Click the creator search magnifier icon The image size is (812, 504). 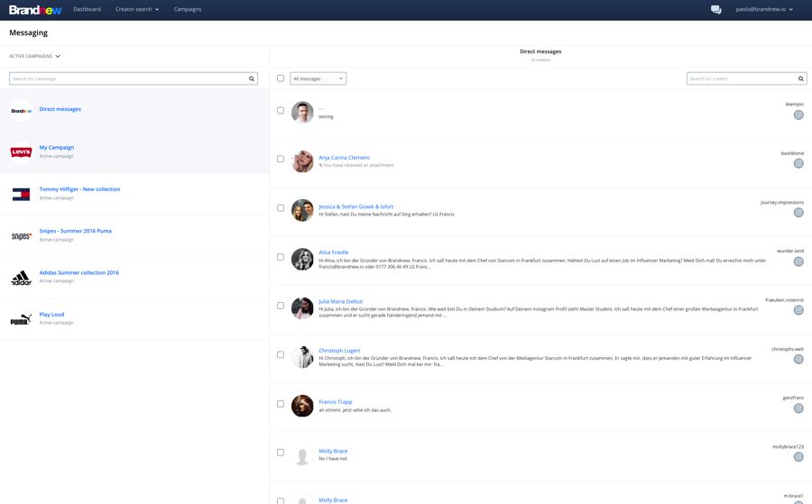[x=800, y=78]
